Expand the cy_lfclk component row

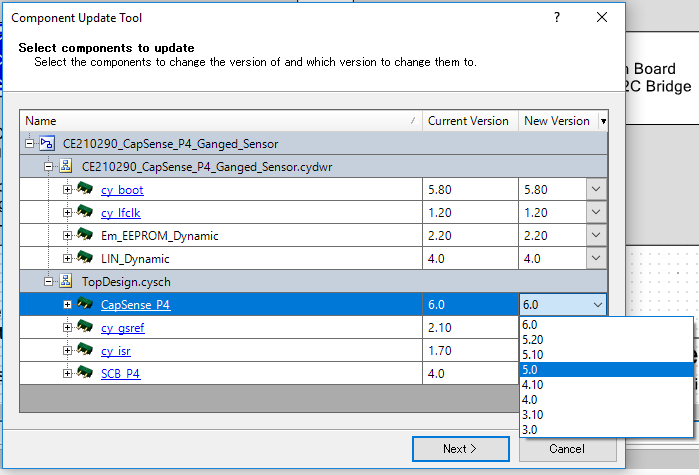pyautogui.click(x=67, y=212)
